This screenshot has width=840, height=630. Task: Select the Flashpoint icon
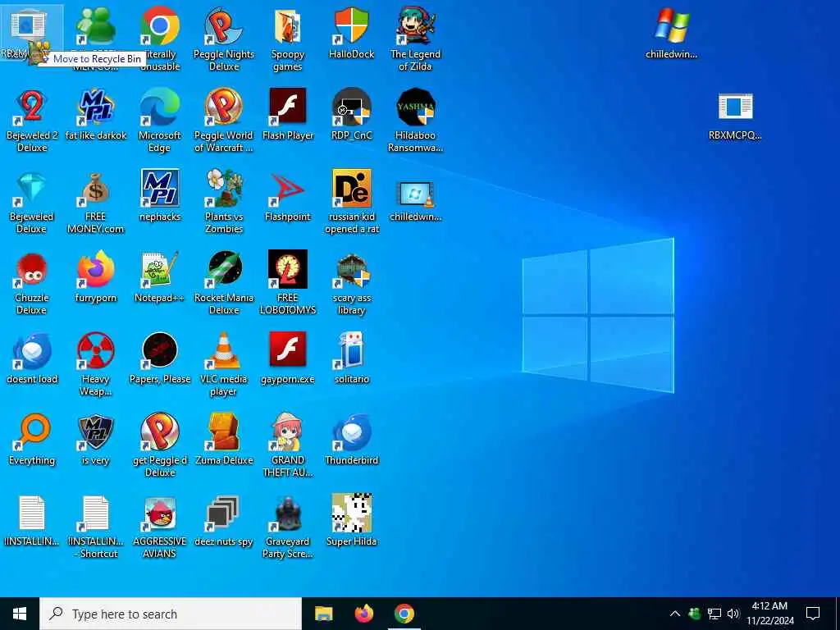pyautogui.click(x=288, y=188)
